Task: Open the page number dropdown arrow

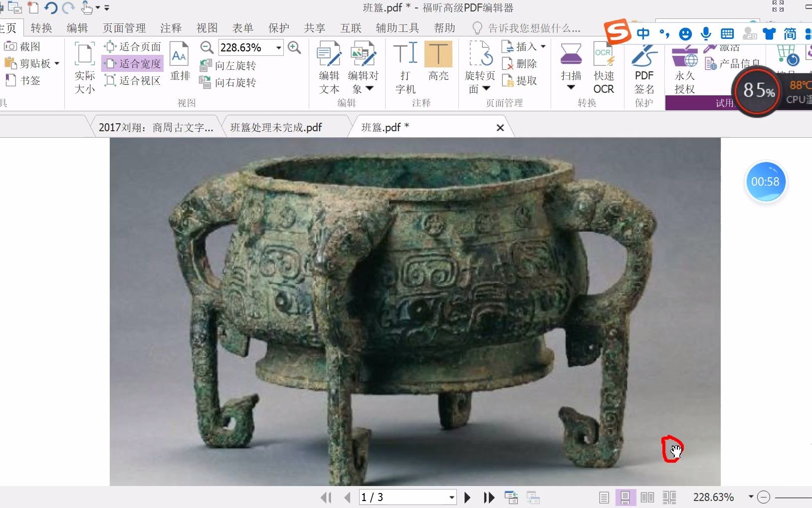Action: (451, 498)
